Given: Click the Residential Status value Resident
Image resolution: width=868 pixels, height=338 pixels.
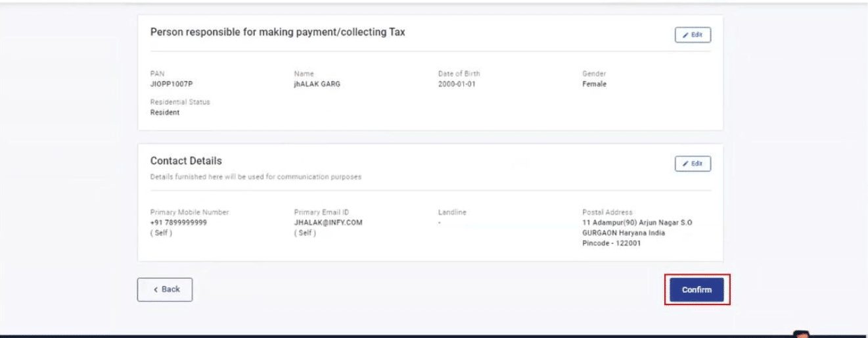Looking at the screenshot, I should pos(165,112).
